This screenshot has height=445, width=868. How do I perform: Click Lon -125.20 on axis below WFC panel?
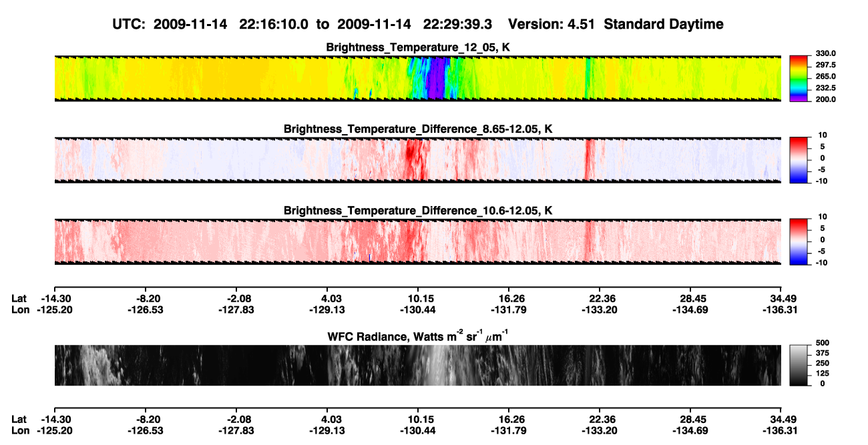pyautogui.click(x=54, y=430)
